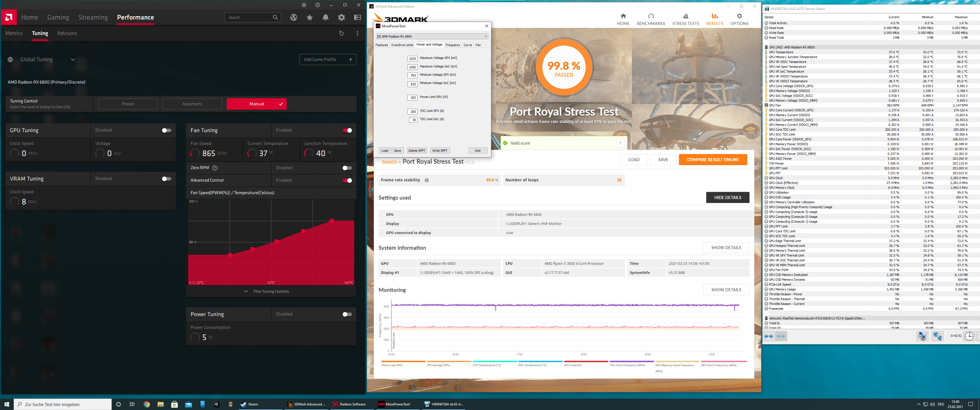The width and height of the screenshot is (980, 410).
Task: Show details for System information in 3DMark
Action: (726, 248)
